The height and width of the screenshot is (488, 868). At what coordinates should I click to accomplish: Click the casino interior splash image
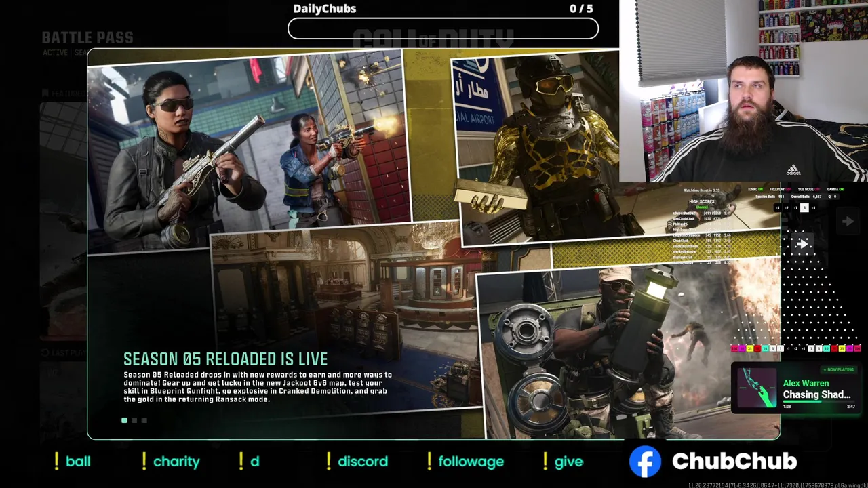(346, 319)
